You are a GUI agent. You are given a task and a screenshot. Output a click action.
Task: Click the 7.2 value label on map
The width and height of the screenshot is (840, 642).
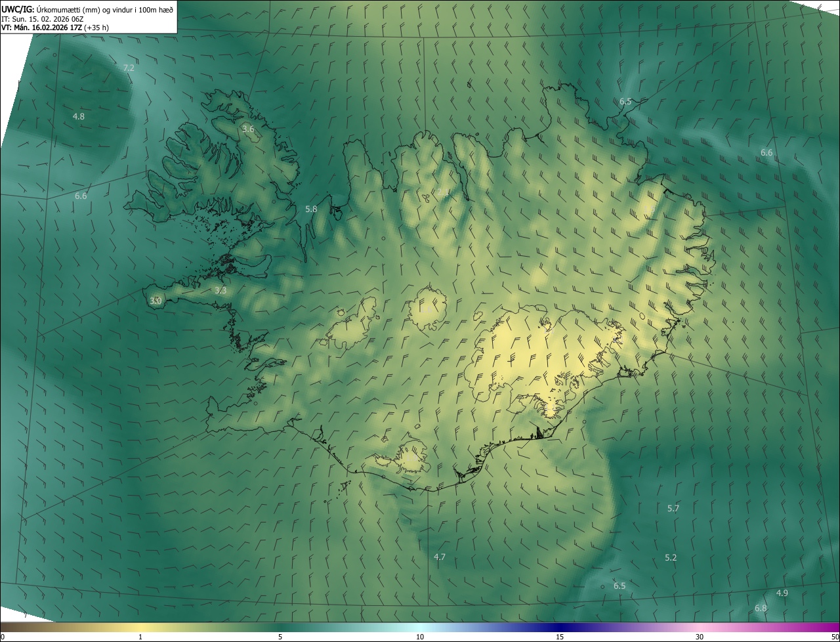coord(129,68)
